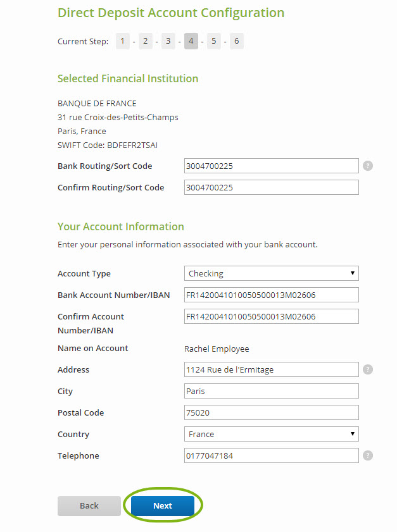Jump to step 5 indicator
This screenshot has height=532, width=397.
[x=214, y=41]
